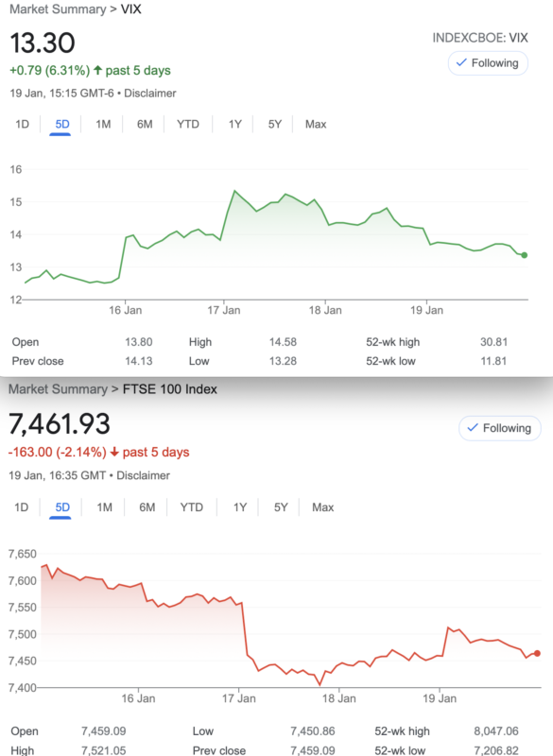Click the 17 Jan marker on VIX chart
553x756 pixels.
coord(224,310)
